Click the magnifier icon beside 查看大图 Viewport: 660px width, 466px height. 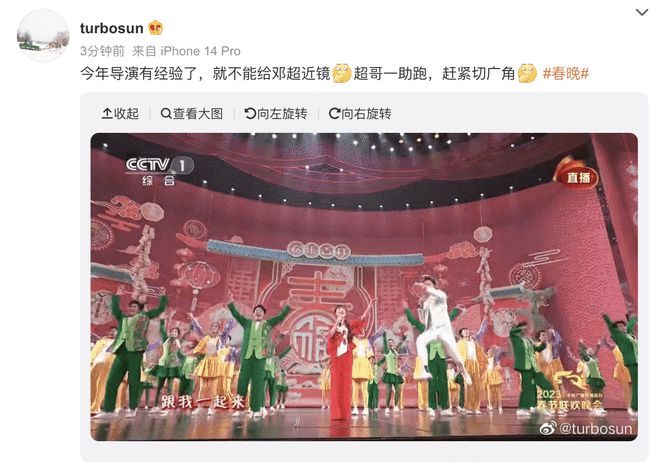click(x=166, y=114)
